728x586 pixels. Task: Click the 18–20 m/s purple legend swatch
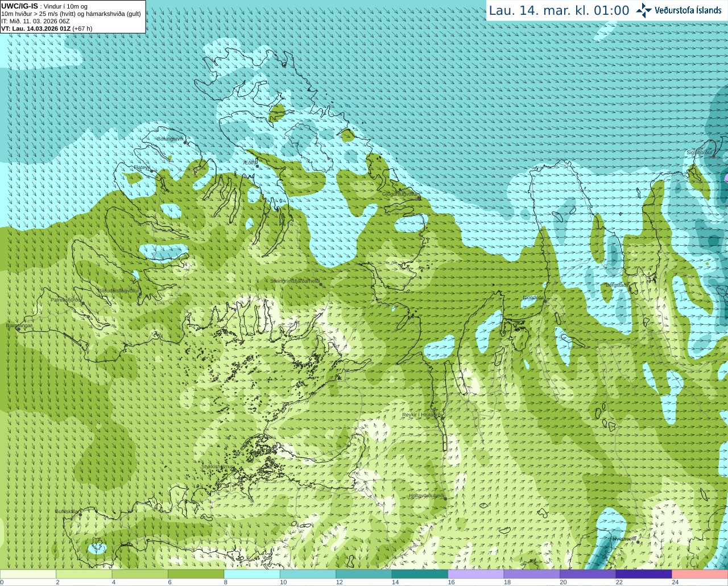point(532,574)
